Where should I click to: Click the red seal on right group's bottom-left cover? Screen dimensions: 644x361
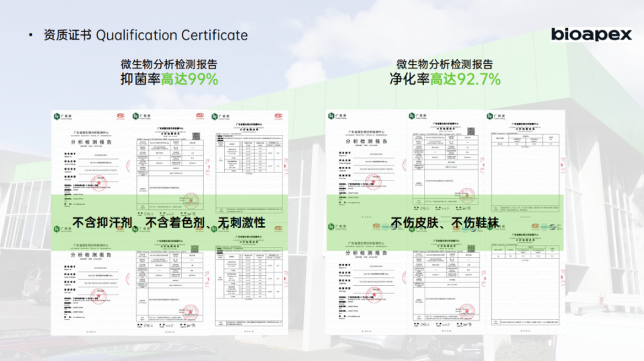point(374,295)
